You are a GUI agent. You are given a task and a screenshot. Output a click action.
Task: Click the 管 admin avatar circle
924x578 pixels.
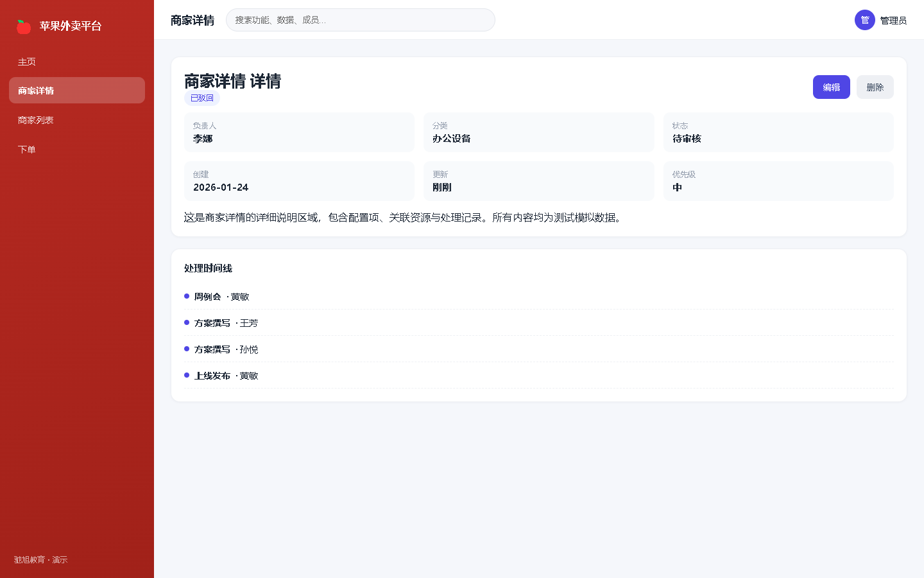865,20
